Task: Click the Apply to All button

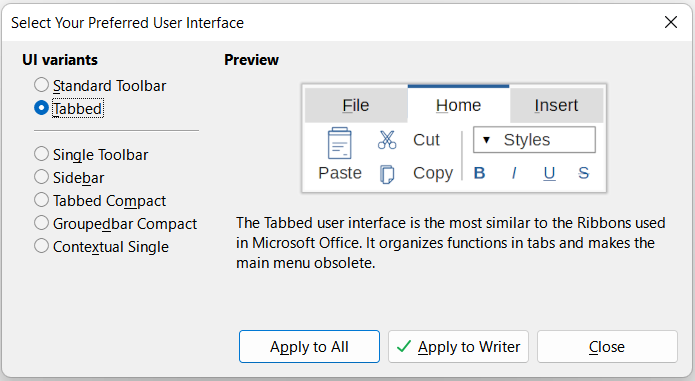Action: [x=309, y=346]
